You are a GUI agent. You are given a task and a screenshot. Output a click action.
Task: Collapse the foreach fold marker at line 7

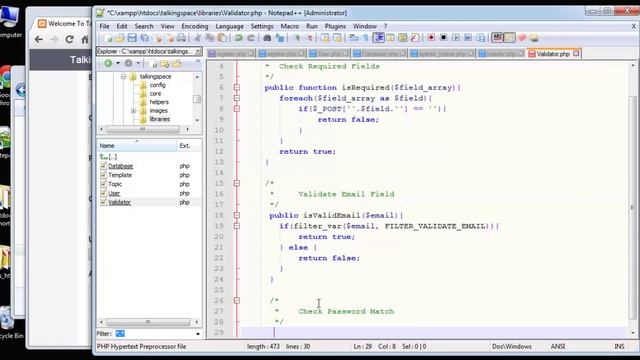point(237,98)
